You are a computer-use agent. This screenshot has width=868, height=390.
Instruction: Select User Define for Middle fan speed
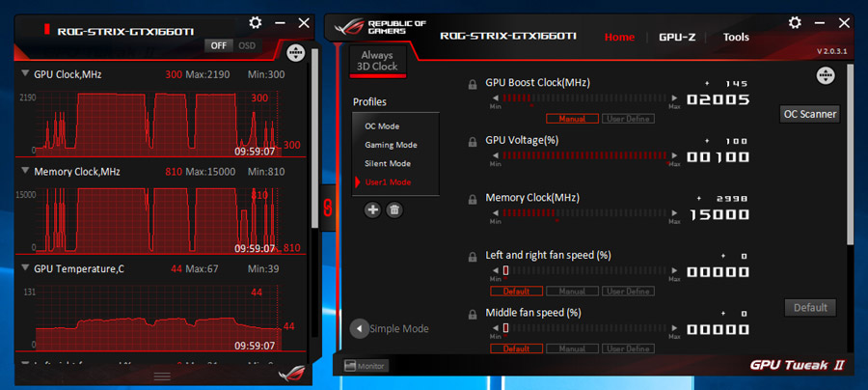click(628, 348)
